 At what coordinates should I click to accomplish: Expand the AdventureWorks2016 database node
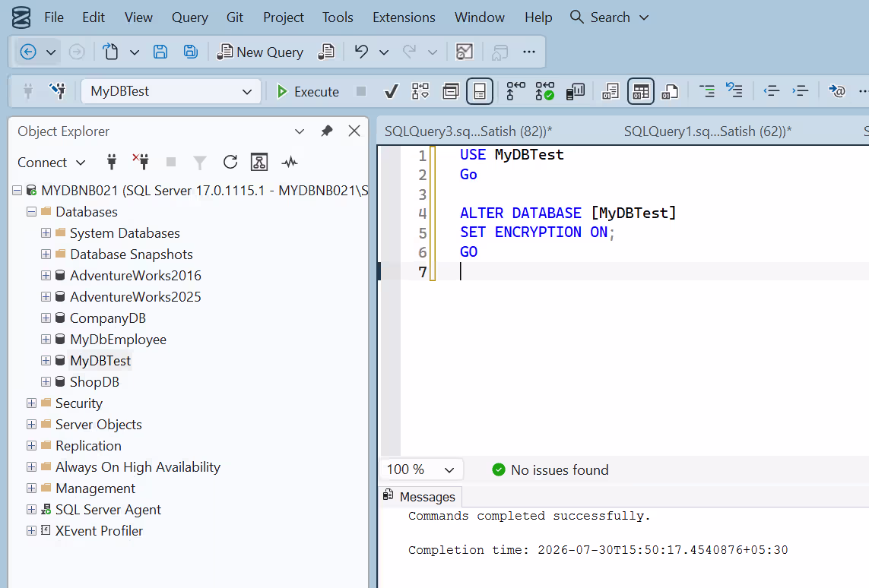point(46,276)
